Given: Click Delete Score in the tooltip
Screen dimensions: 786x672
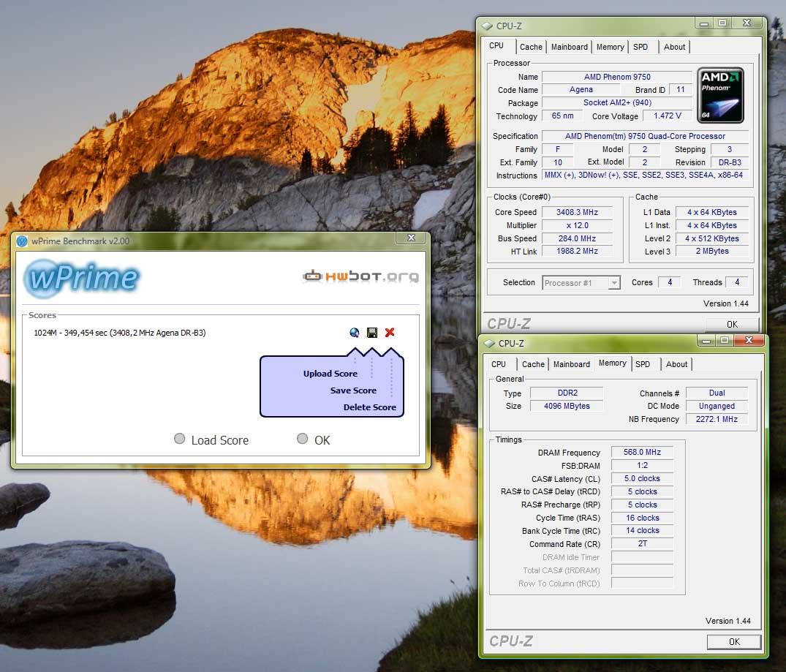Looking at the screenshot, I should pyautogui.click(x=369, y=407).
